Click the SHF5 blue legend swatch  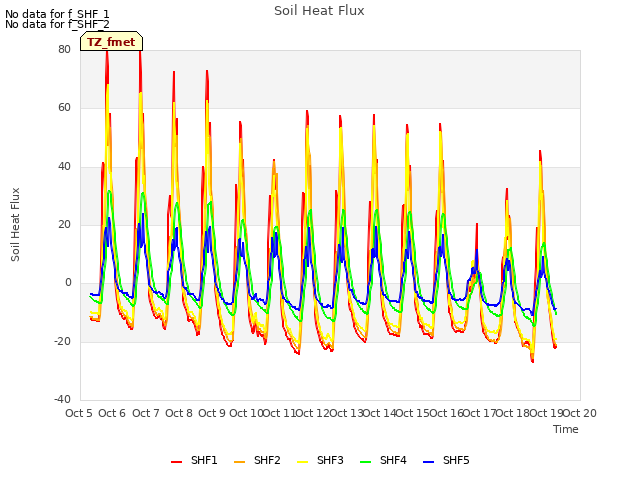[x=429, y=462]
